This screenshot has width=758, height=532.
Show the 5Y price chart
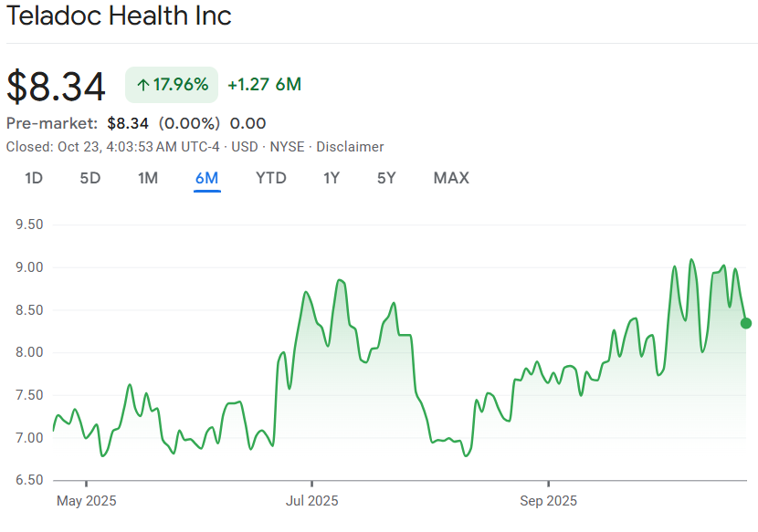(x=386, y=178)
